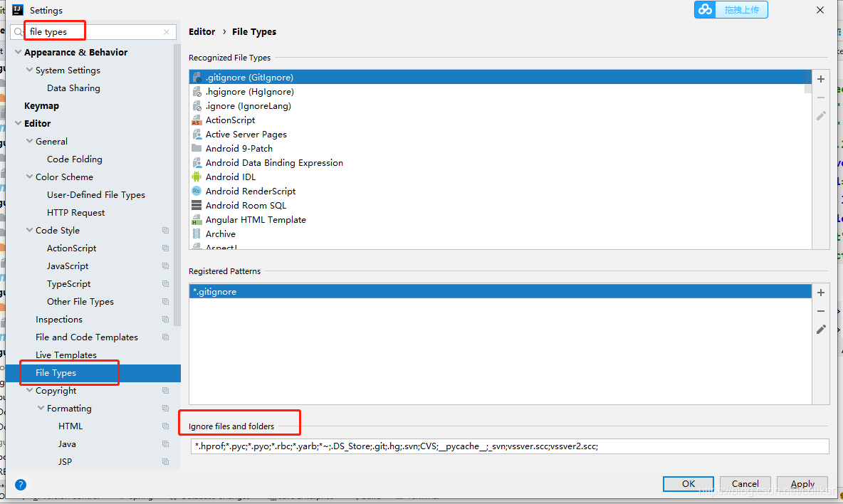Select .gitignore (GitIgnore) file type
The width and height of the screenshot is (843, 504).
(500, 78)
